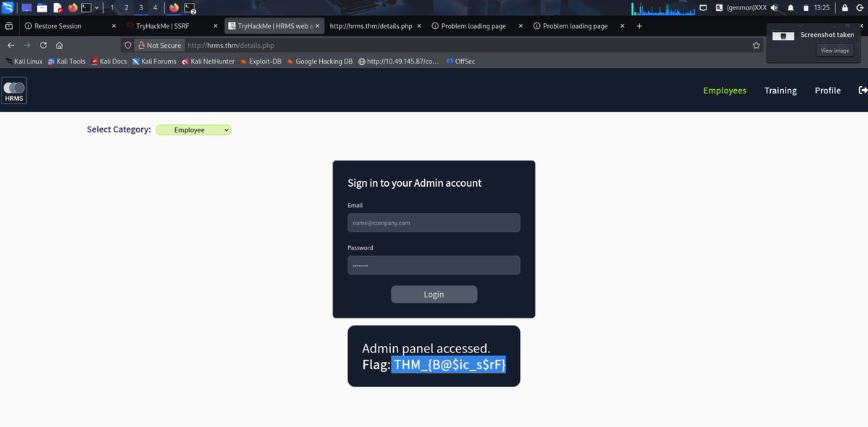The height and width of the screenshot is (427, 868).
Task: Open the CPU graph monitor in the panel
Action: click(663, 8)
